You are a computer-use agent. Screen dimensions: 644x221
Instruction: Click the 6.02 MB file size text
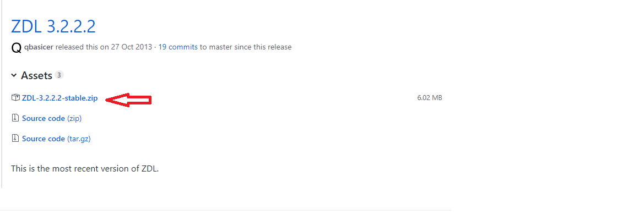[x=430, y=98]
